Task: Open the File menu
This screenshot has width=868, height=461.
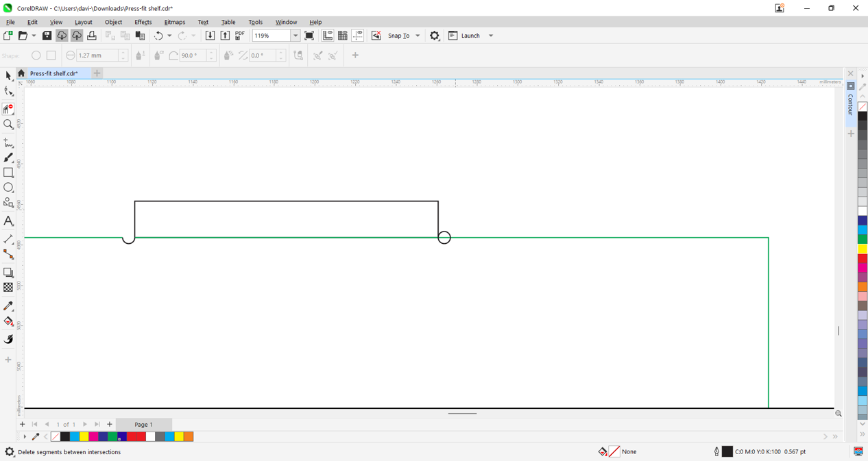Action: 10,22
